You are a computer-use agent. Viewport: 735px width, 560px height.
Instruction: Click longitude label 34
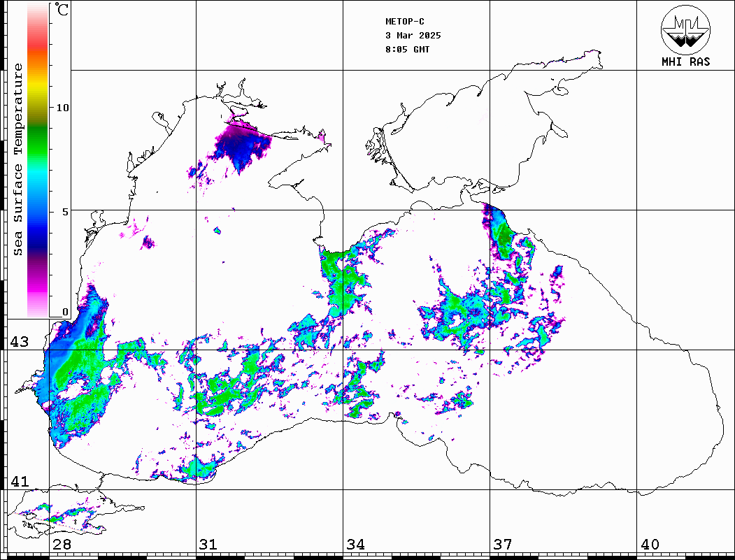point(356,545)
